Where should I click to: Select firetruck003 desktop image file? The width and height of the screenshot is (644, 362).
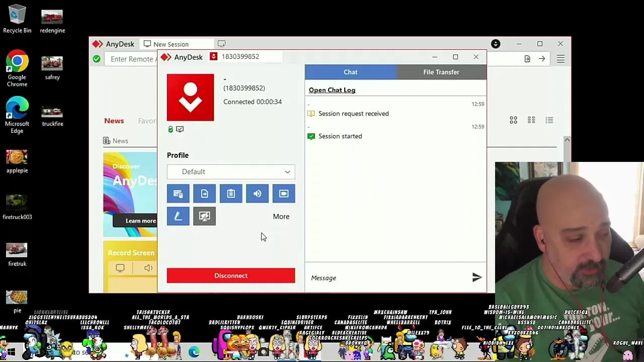[17, 208]
